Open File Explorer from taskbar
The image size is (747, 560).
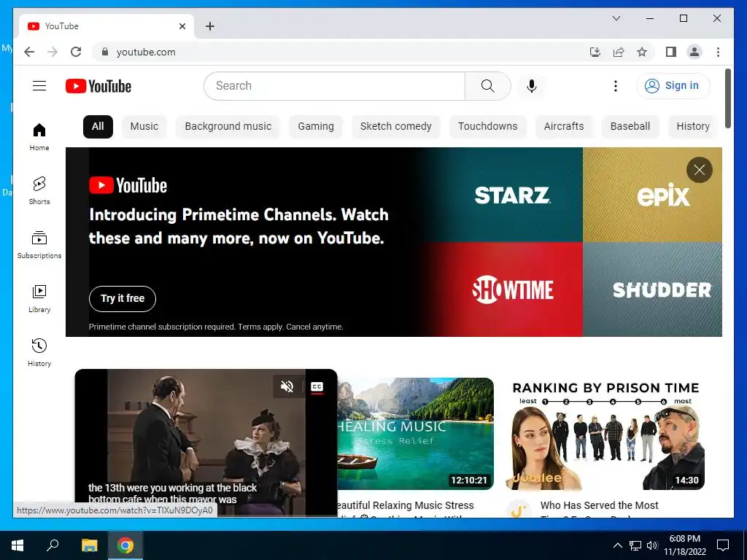tap(89, 545)
